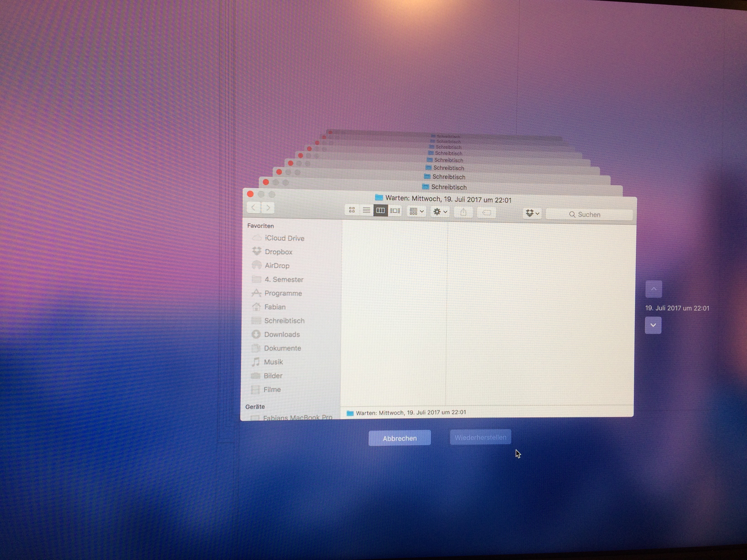Open the Dropbox toolbar dropdown
The height and width of the screenshot is (560, 747).
(x=532, y=213)
